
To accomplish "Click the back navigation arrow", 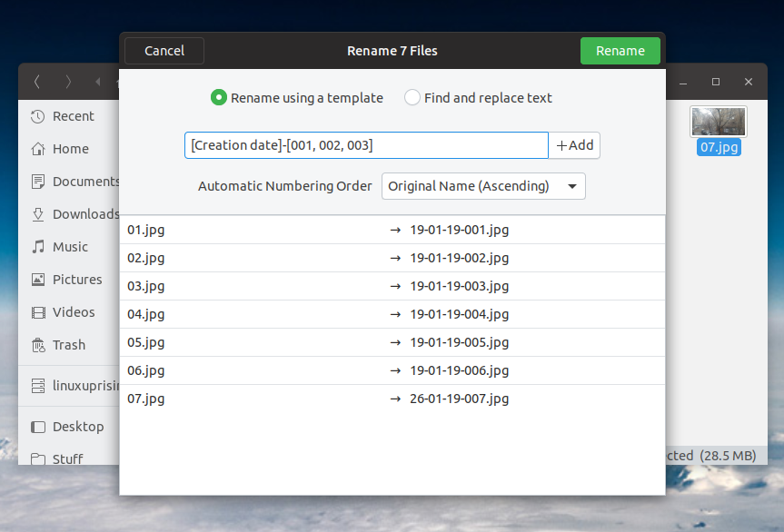I will tap(36, 81).
